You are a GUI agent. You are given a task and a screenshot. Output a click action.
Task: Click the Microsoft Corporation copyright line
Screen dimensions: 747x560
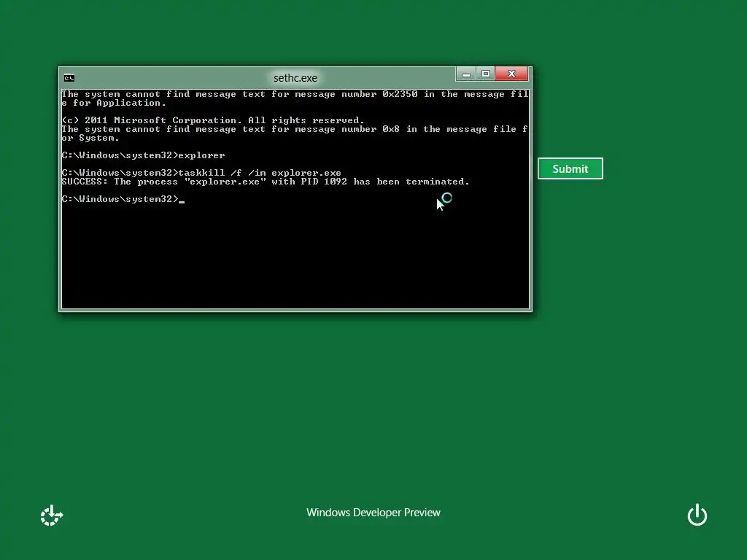click(x=213, y=120)
